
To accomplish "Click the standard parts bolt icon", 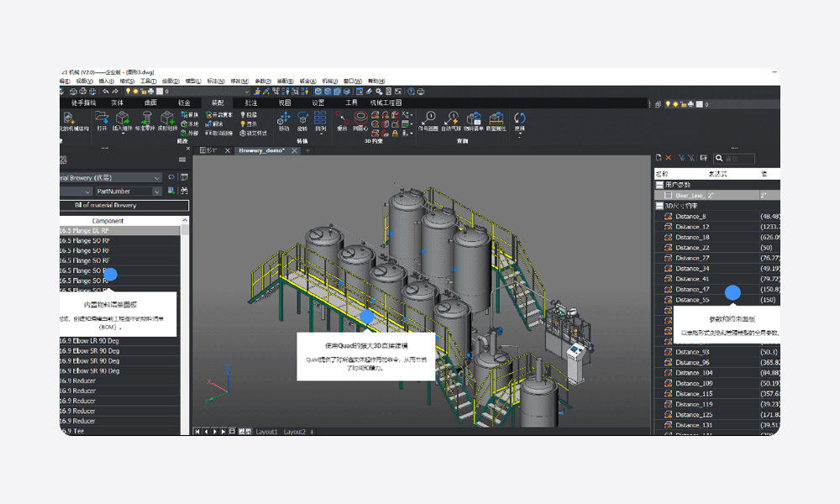I will click(x=145, y=118).
